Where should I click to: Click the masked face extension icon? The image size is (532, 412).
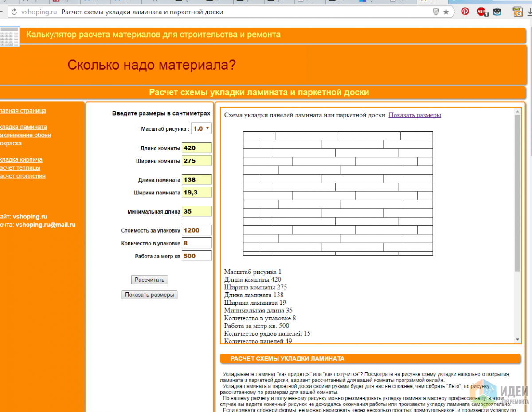(x=497, y=12)
